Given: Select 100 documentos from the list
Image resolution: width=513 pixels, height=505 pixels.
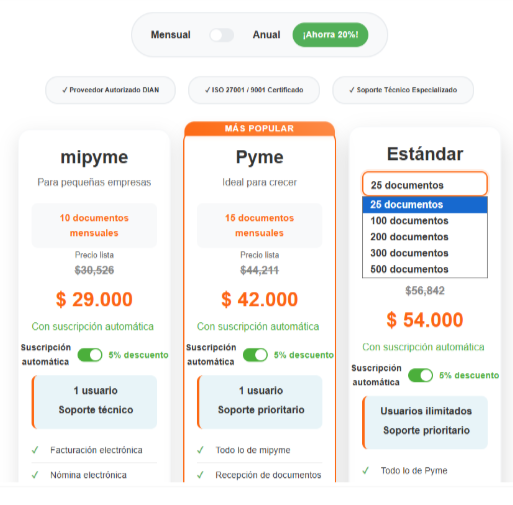Looking at the screenshot, I should coord(425,221).
